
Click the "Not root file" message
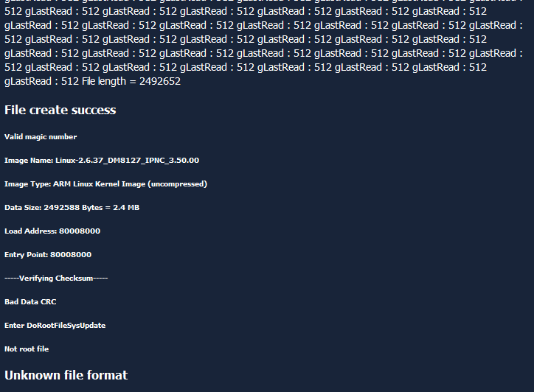coord(27,349)
